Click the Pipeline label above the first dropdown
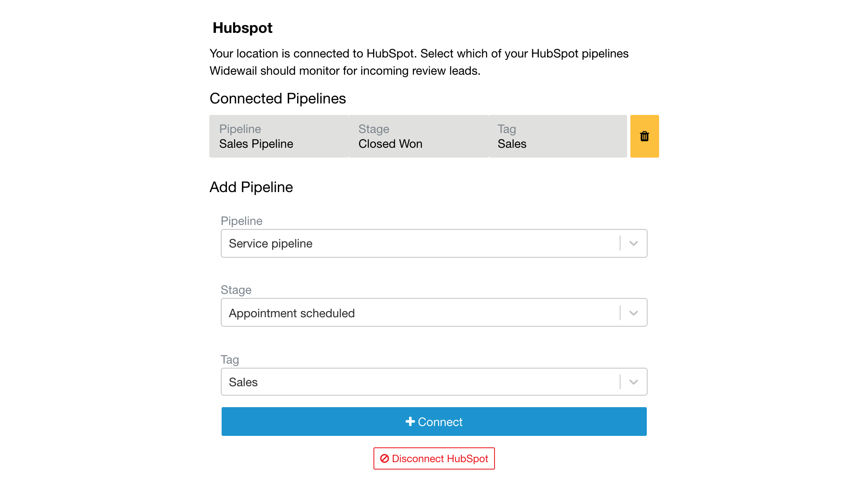 [242, 221]
